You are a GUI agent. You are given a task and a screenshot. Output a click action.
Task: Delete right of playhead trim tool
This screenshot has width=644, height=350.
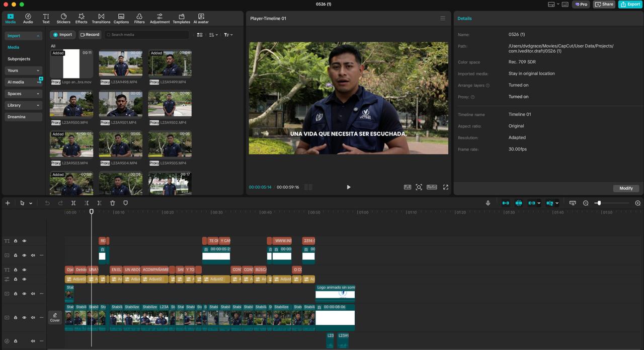[x=99, y=203]
